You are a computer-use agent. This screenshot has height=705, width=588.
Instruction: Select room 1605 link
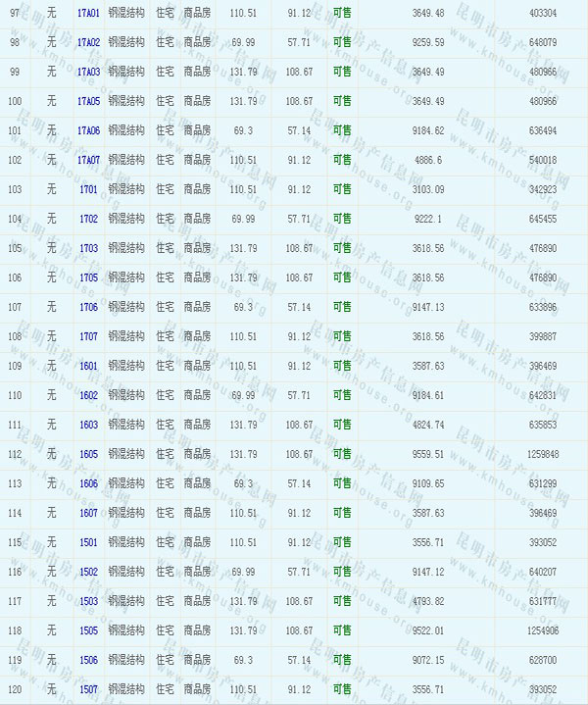(88, 455)
